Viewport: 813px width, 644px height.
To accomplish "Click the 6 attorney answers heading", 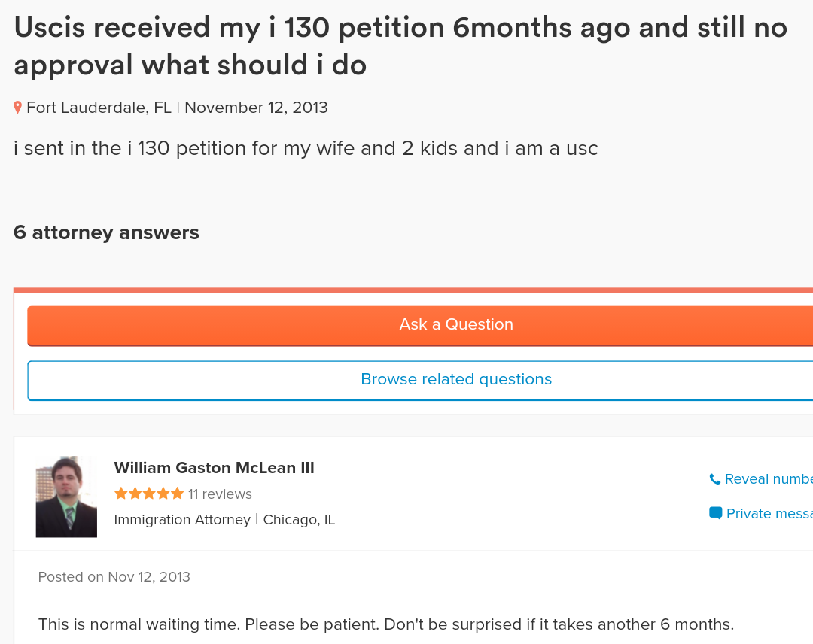I will tap(106, 232).
